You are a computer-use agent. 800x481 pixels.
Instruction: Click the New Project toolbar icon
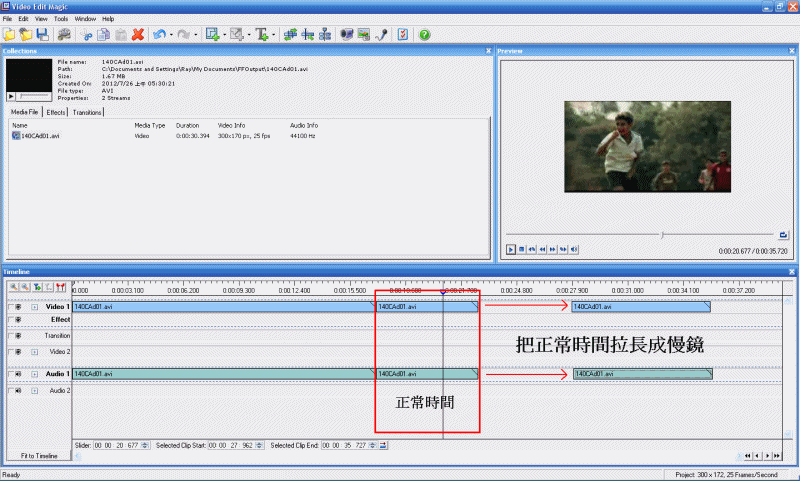(x=9, y=35)
